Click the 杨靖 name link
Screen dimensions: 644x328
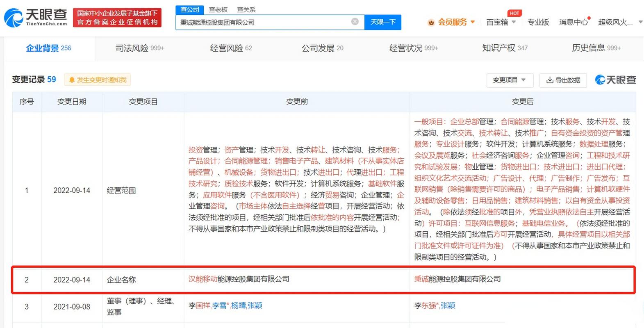pos(238,305)
